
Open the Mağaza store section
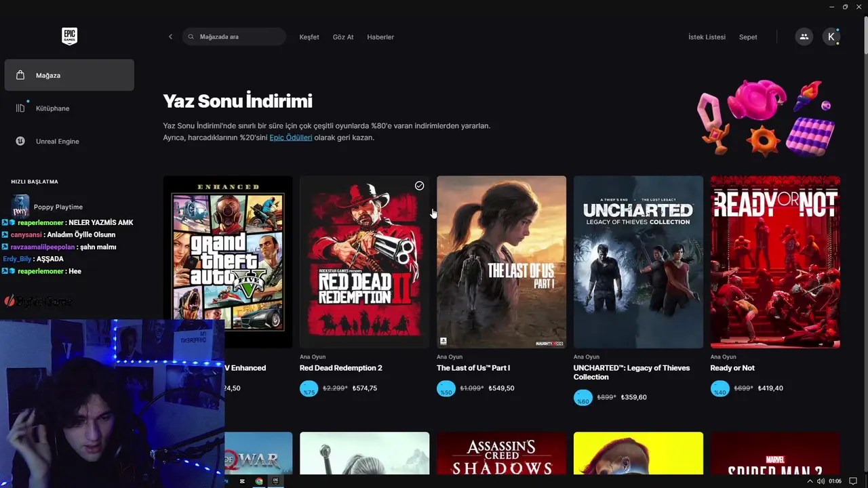tap(69, 75)
